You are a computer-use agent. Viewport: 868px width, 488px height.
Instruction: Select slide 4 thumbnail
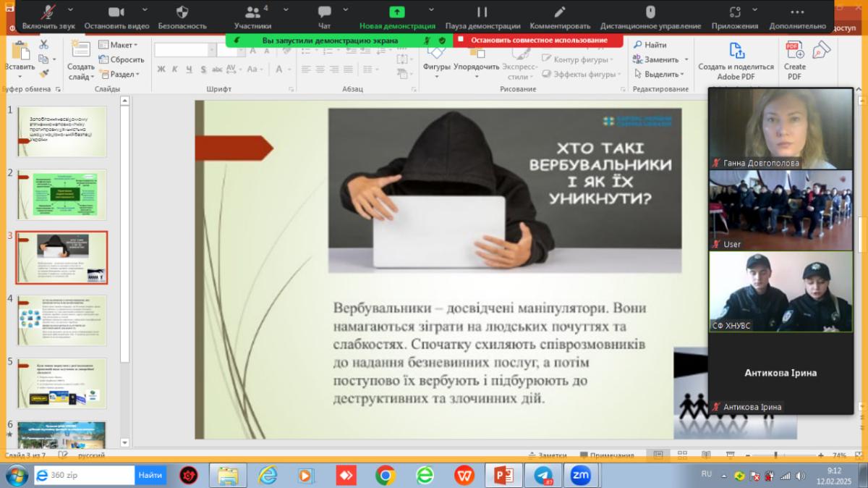click(62, 320)
